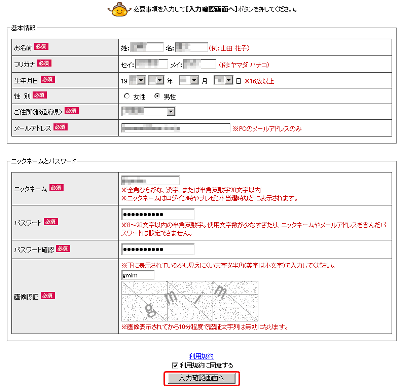Open the birth year tens-digit dropdown
This screenshot has width=400, height=386.
[x=137, y=80]
